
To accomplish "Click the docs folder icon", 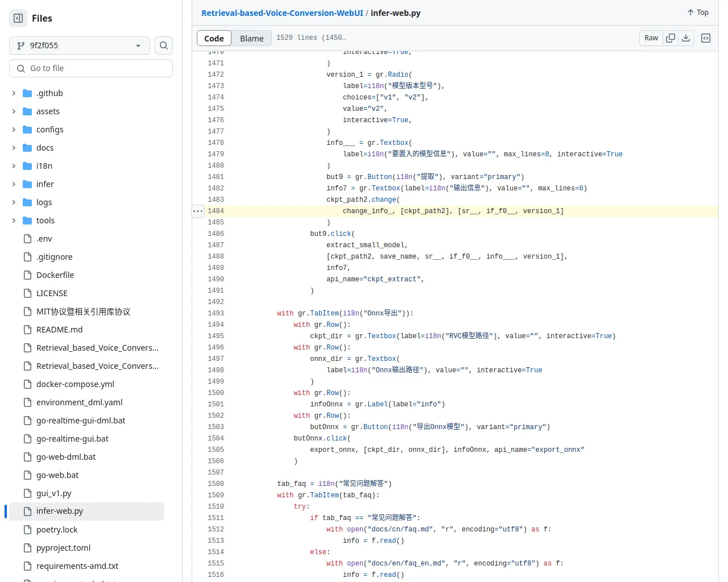I will (x=27, y=148).
